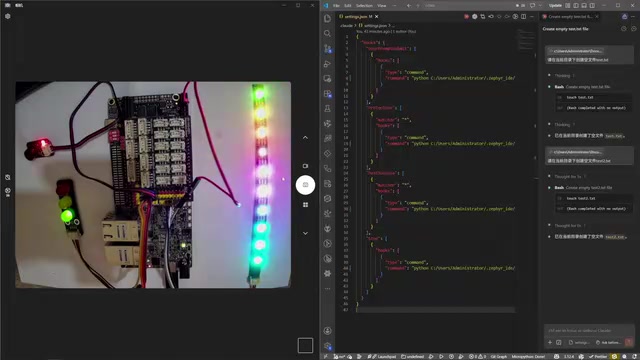Viewport: 640px width, 360px height.
Task: Click the chat history clock icon
Action: click(x=624, y=29)
